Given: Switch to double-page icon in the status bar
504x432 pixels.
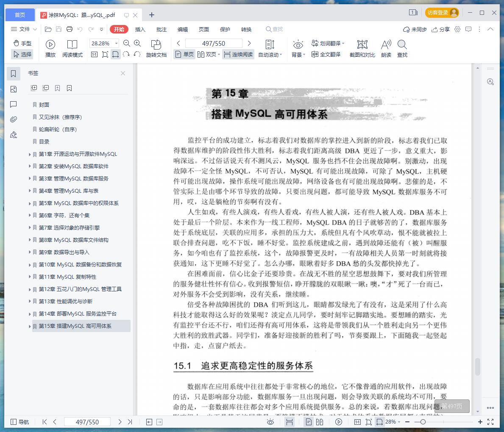Looking at the screenshot, I should coord(320,422).
